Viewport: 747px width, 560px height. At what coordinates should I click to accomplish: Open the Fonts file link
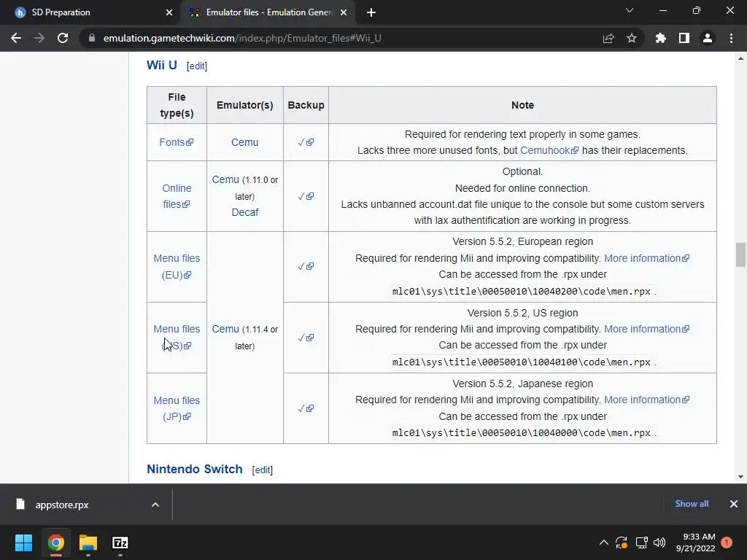point(177,142)
